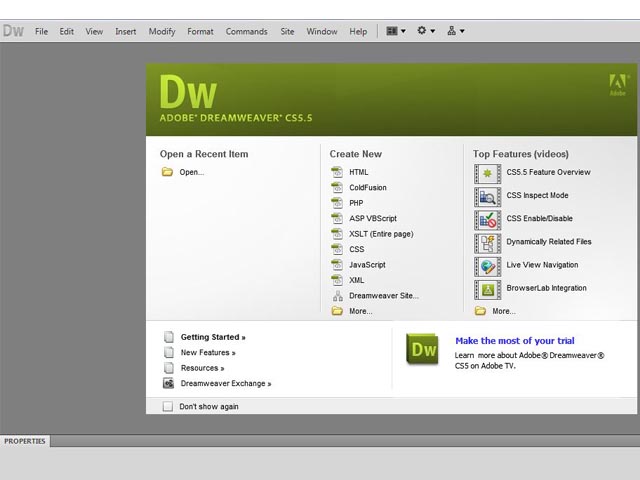Click the Live View Navigation video icon
The height and width of the screenshot is (480, 640).
tap(488, 265)
